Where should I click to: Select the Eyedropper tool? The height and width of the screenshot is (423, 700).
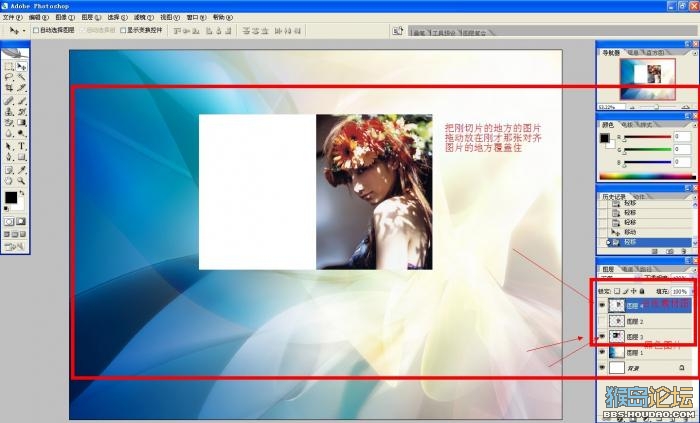(x=21, y=170)
